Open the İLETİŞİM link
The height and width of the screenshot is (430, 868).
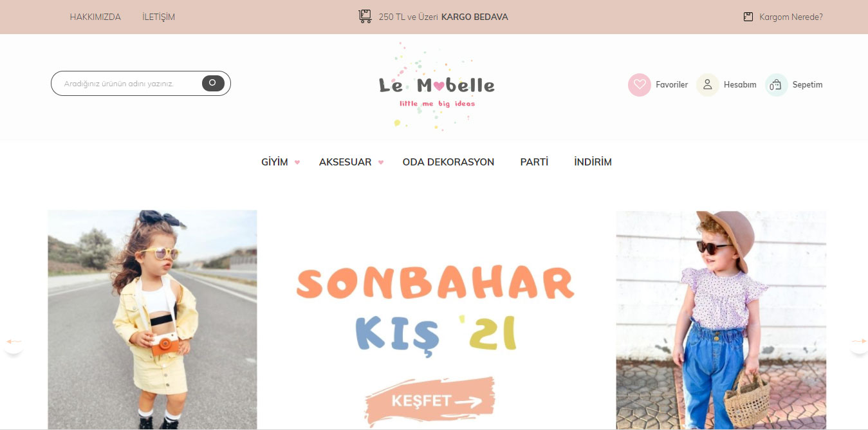pos(158,17)
